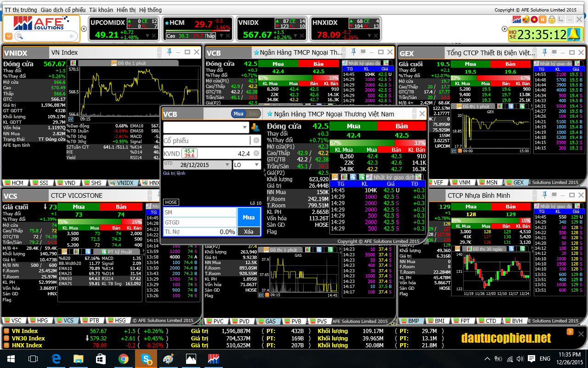Close the VCB order dialog
The width and height of the screenshot is (588, 368).
422,114
